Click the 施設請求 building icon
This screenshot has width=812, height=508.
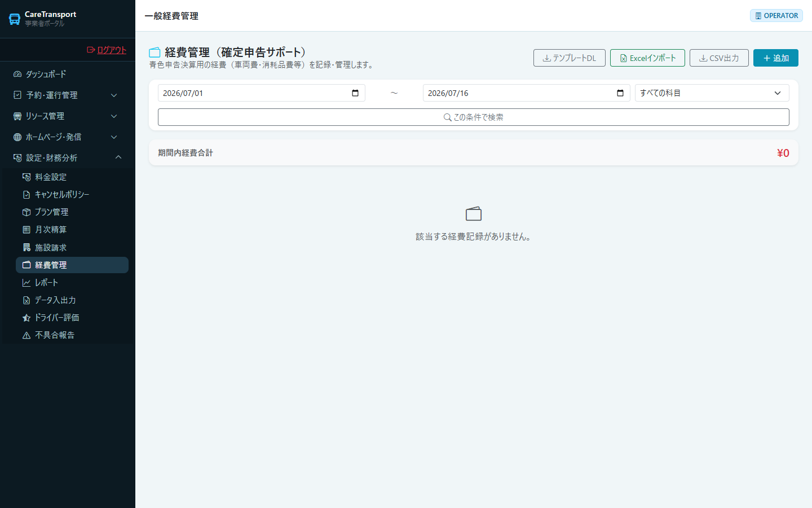coord(27,247)
